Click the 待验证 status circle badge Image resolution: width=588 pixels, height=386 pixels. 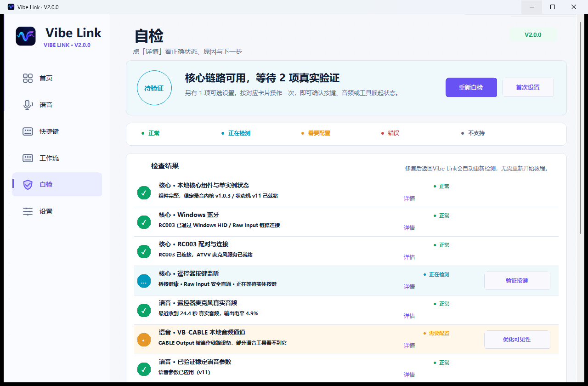[x=154, y=88]
